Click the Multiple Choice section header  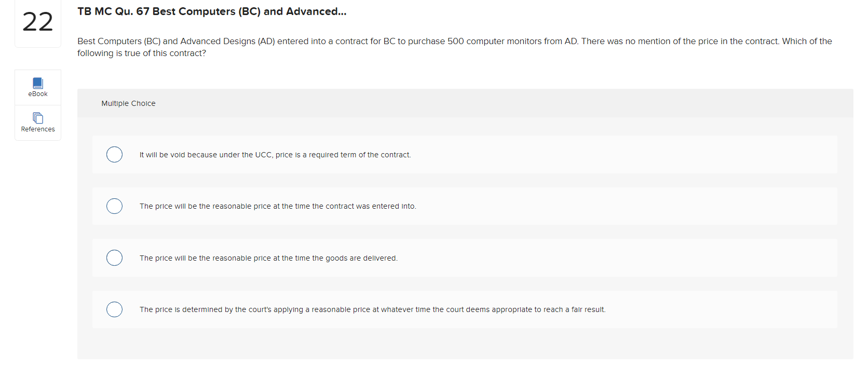[x=128, y=103]
